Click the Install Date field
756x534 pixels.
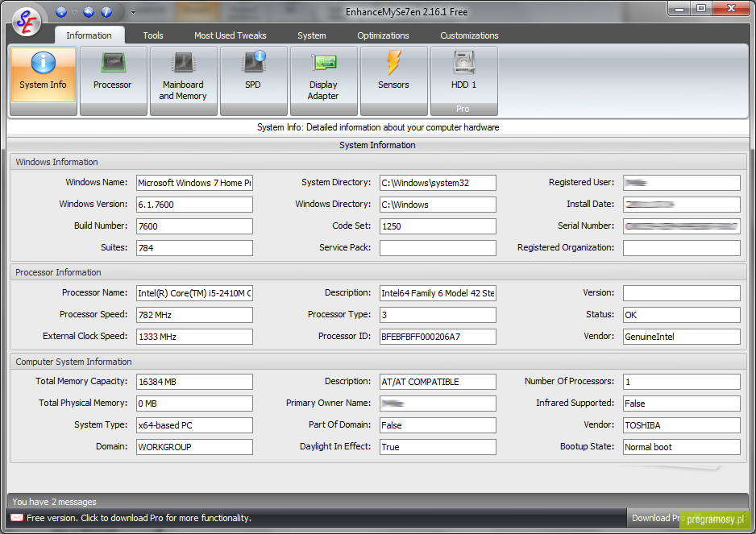pyautogui.click(x=682, y=205)
